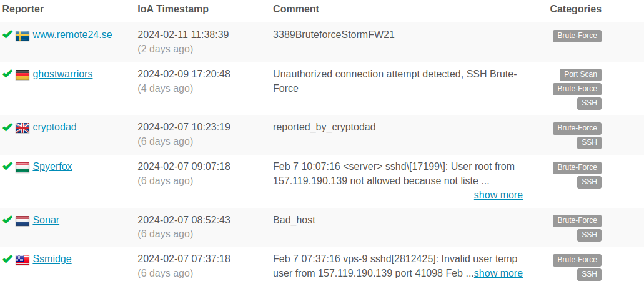644x284 pixels.
Task: Expand Ssmidge comment with show more
Action: click(498, 273)
